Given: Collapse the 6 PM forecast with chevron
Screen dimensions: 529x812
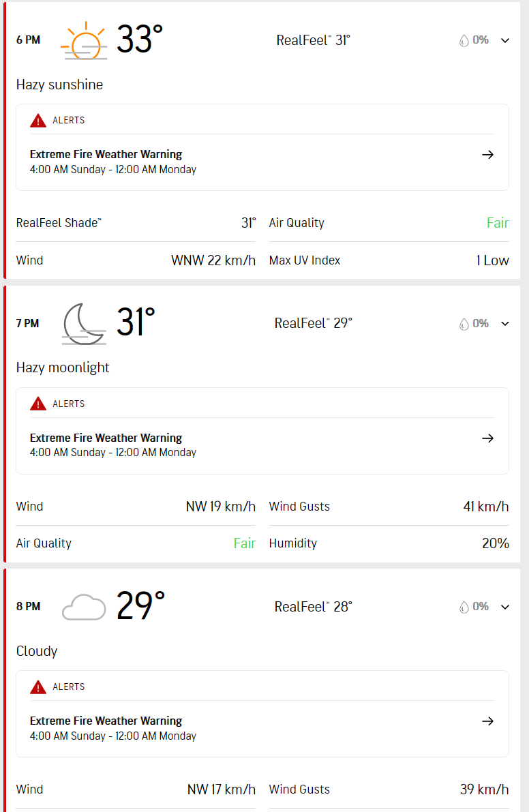Looking at the screenshot, I should 505,40.
